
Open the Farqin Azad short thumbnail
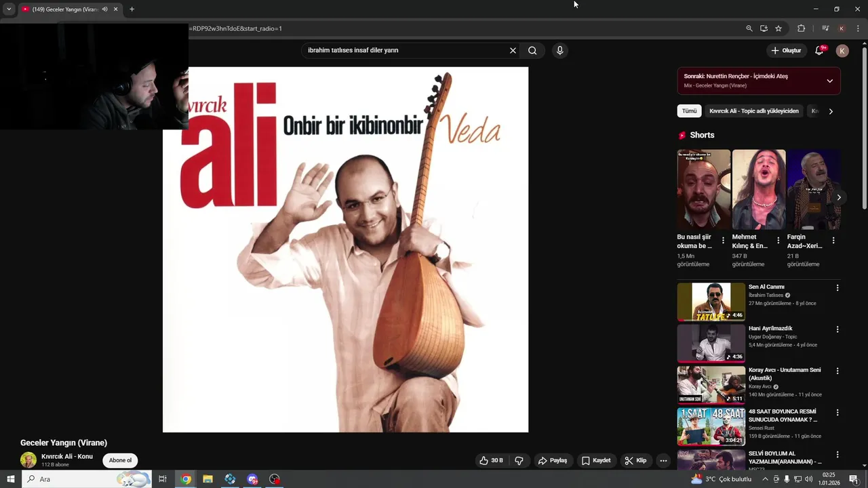(x=814, y=190)
